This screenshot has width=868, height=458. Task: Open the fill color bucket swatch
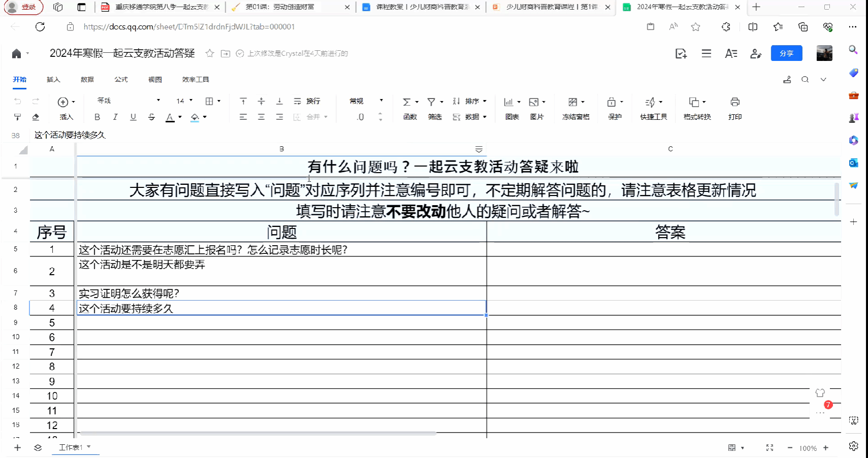click(195, 117)
